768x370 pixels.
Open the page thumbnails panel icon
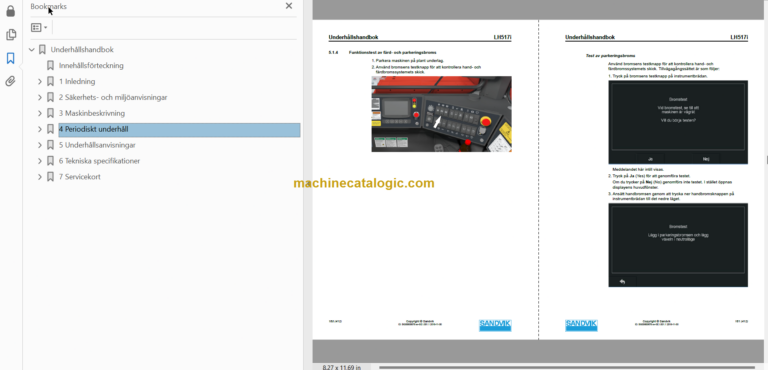point(10,35)
